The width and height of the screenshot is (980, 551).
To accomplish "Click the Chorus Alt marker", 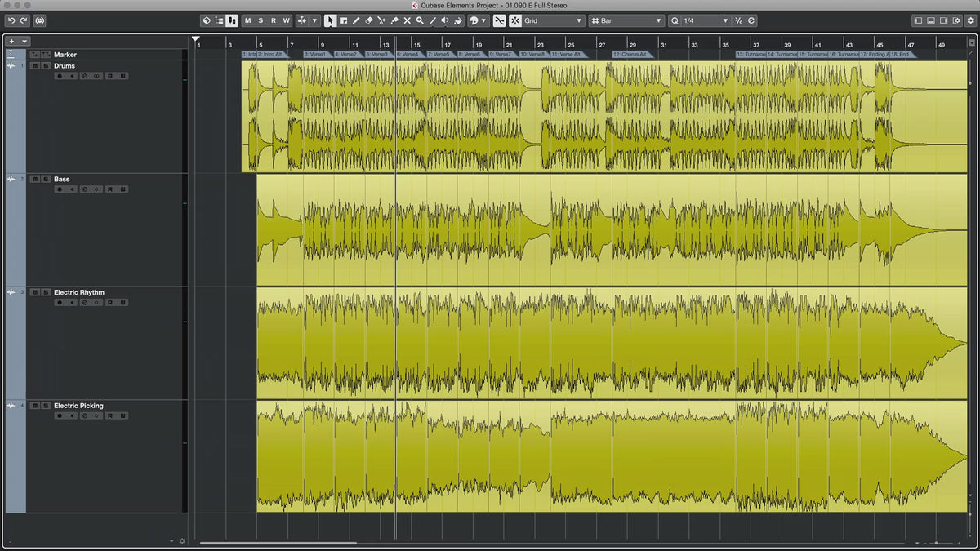I will (x=630, y=55).
